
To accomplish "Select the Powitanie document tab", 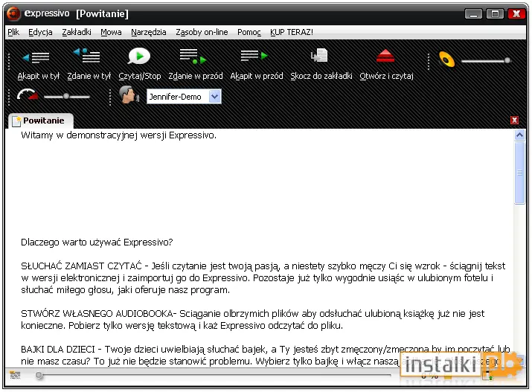I will pyautogui.click(x=40, y=121).
